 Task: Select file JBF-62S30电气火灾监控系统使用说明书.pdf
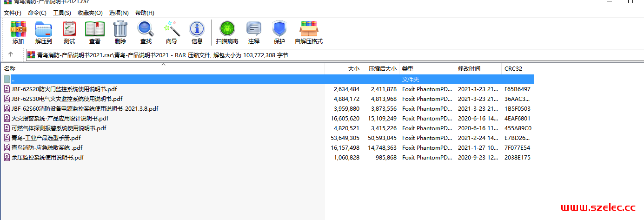pyautogui.click(x=67, y=99)
